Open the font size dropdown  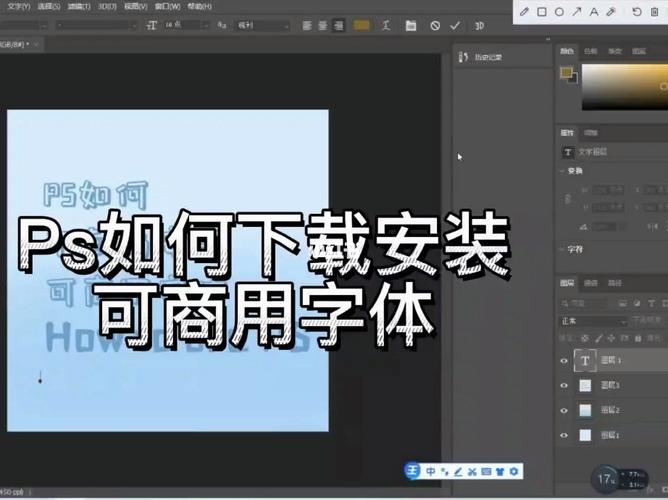click(x=206, y=26)
